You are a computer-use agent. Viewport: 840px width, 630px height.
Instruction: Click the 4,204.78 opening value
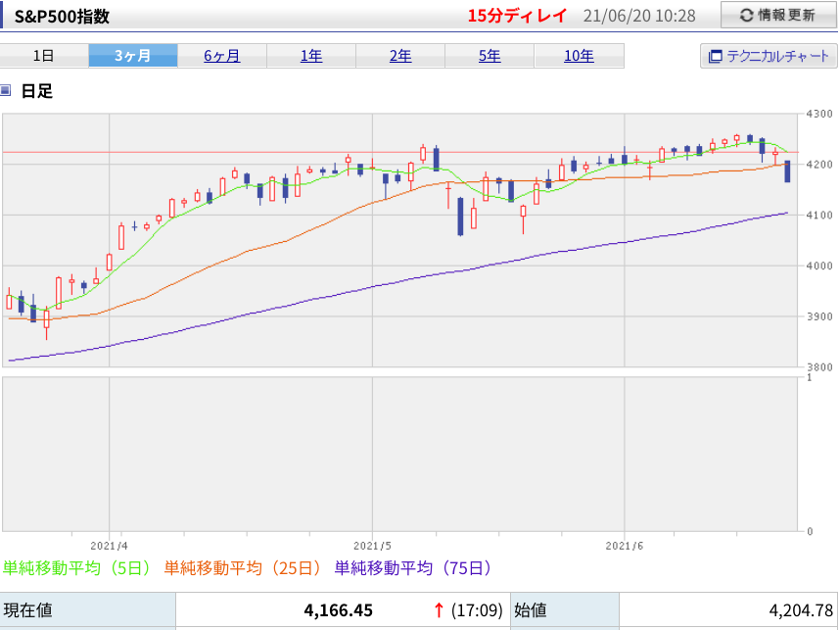[801, 610]
